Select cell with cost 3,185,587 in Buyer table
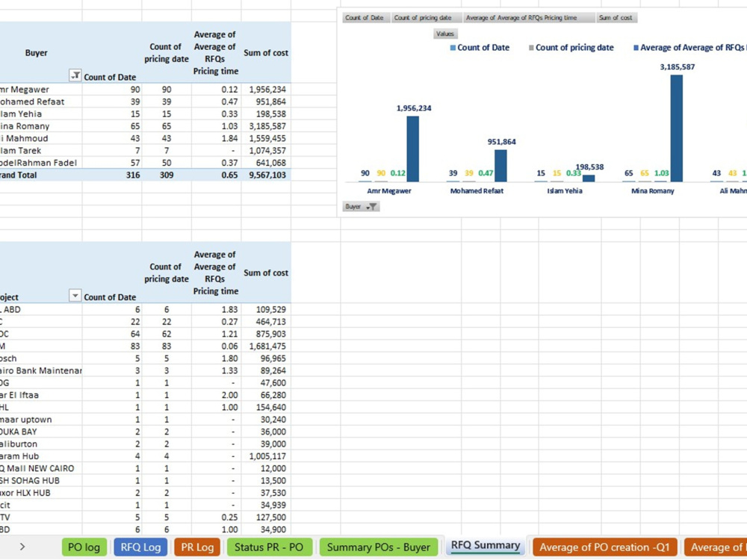Image resolution: width=747 pixels, height=560 pixels. (x=265, y=126)
